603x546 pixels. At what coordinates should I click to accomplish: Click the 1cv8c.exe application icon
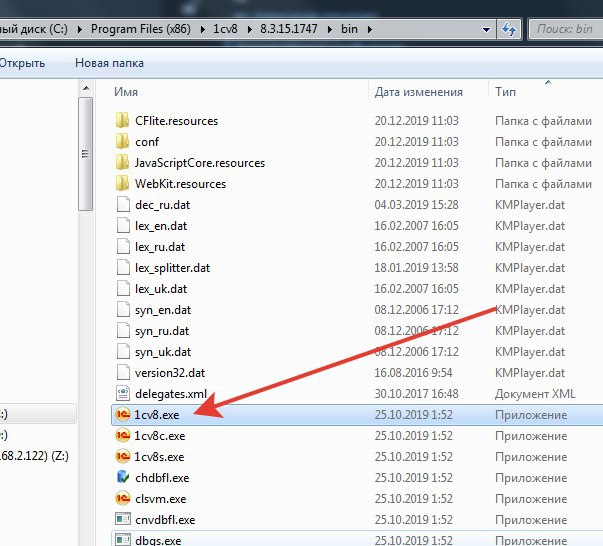tap(123, 435)
